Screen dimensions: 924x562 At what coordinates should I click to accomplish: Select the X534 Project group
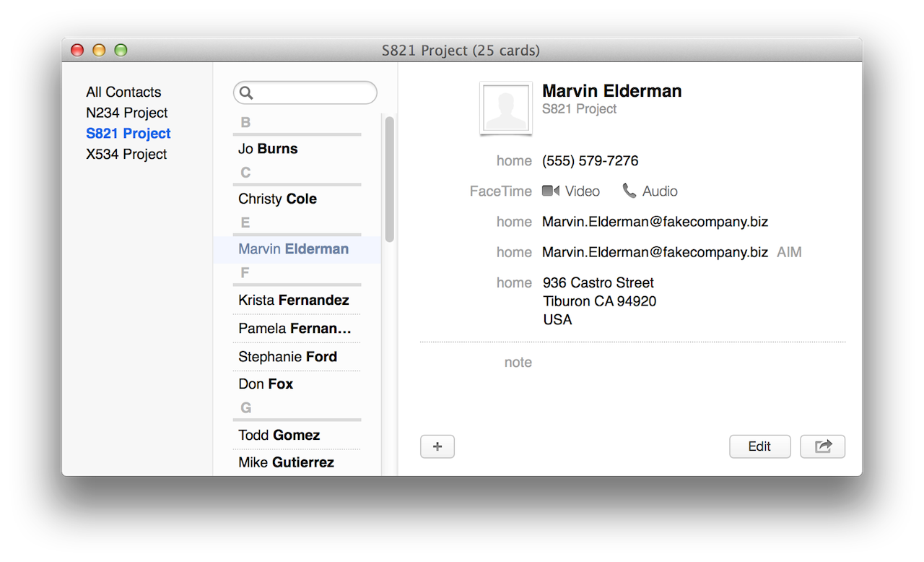126,154
